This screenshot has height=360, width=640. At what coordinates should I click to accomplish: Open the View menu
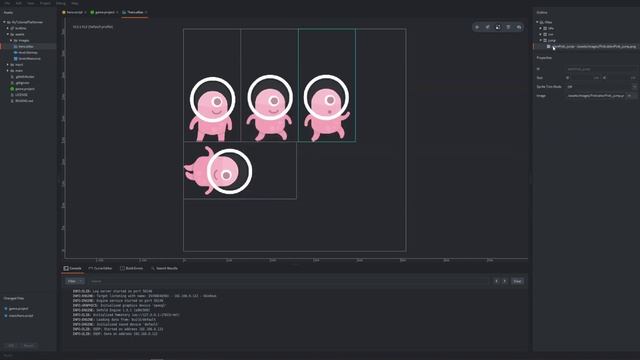click(31, 3)
